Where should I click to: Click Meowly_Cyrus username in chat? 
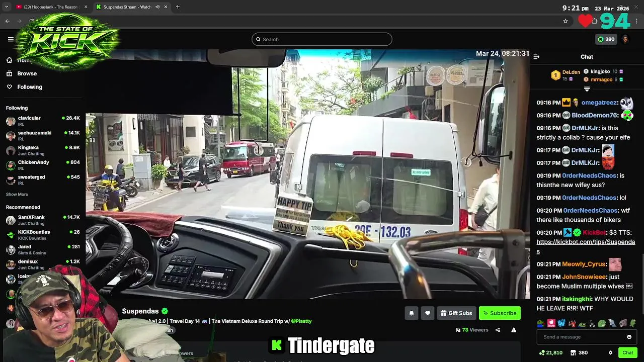click(584, 264)
